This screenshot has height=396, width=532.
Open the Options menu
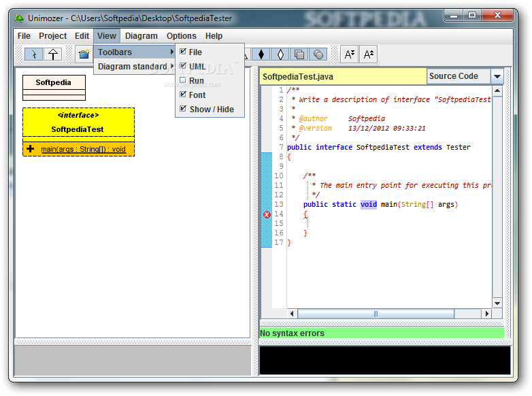181,36
